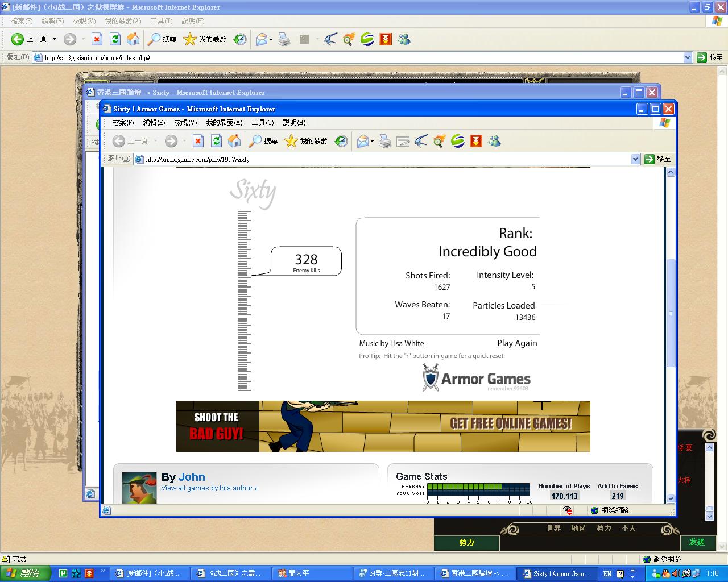Click View all games by this author

(x=209, y=488)
